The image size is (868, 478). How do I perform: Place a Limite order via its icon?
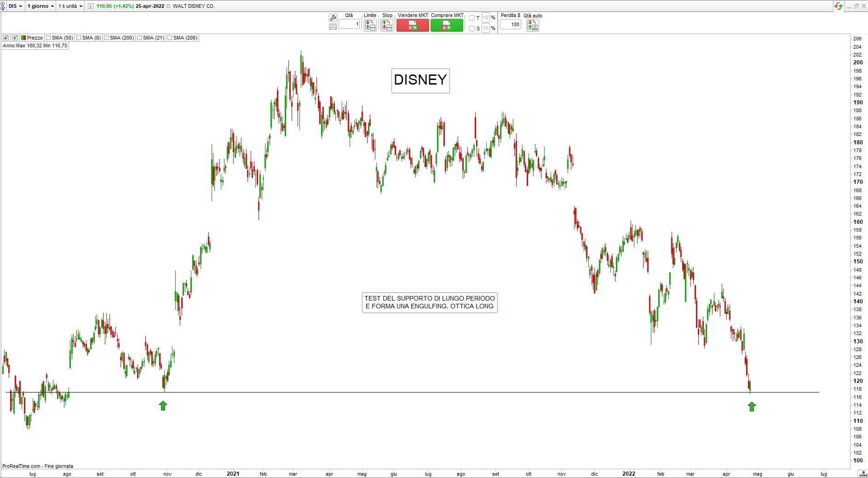click(370, 25)
